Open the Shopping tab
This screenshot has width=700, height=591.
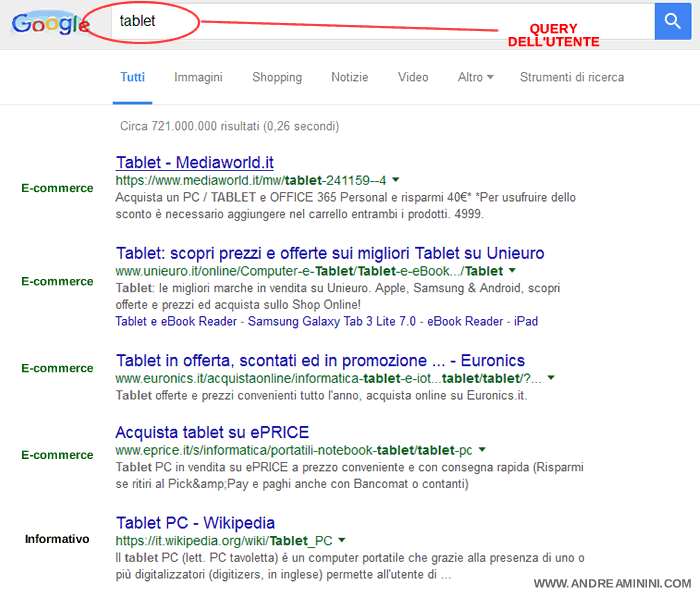coord(277,77)
